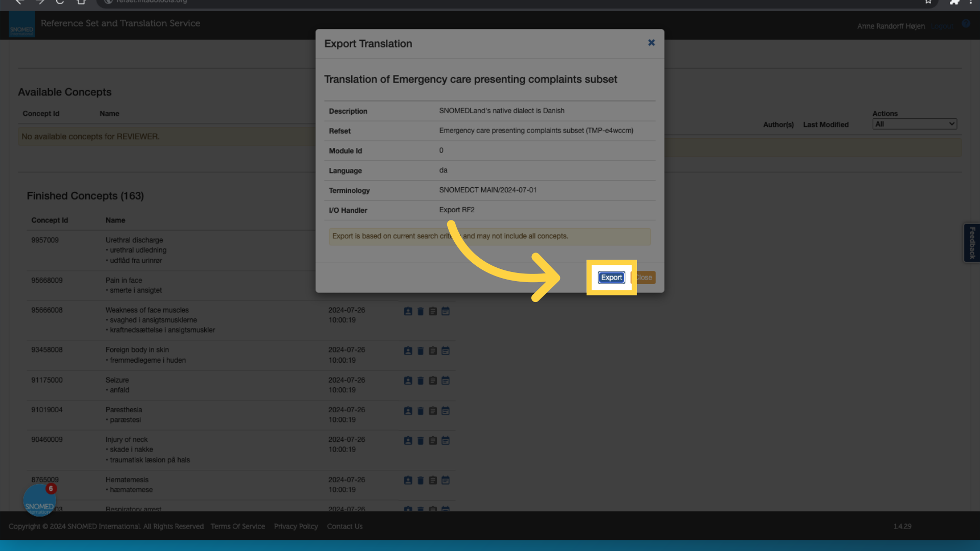Click the Export button in the dialog
This screenshot has height=551, width=980.
611,278
